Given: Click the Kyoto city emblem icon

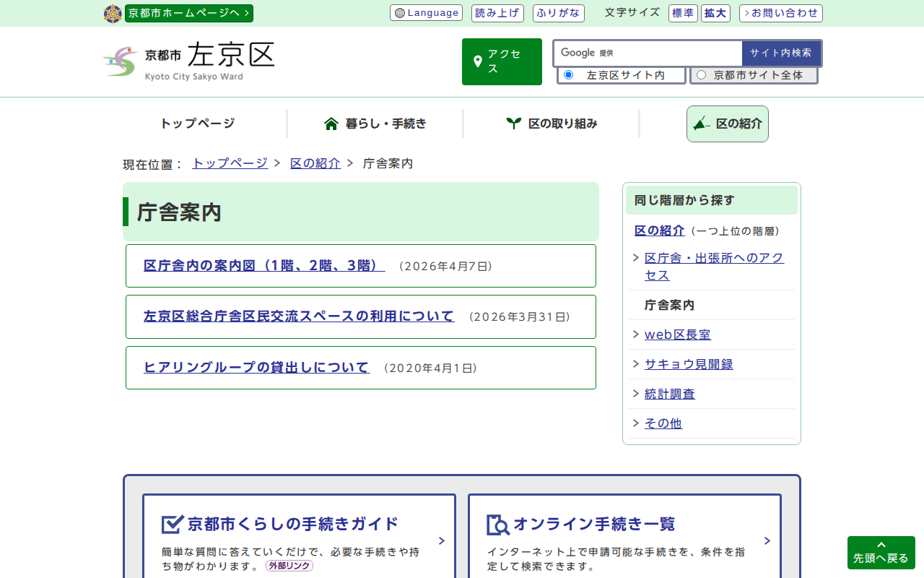Looking at the screenshot, I should (x=113, y=14).
